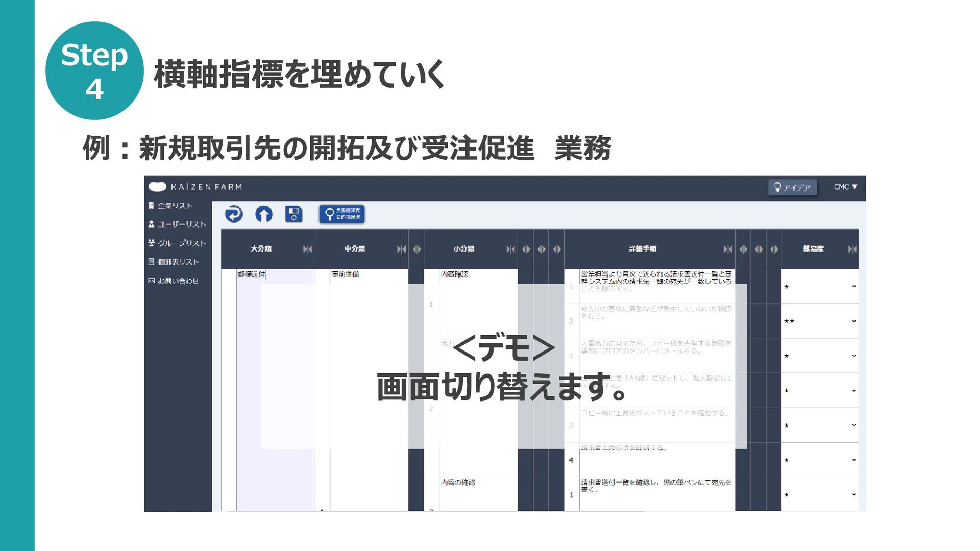Collapse the 詳細手順 column with its header icon
This screenshot has width=980, height=551.
pos(728,249)
